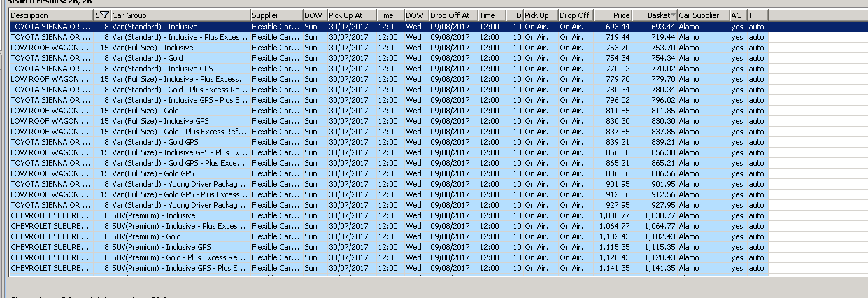Click the Alamo car supplier in the 830.30 row
This screenshot has width=868, height=298.
pos(689,121)
